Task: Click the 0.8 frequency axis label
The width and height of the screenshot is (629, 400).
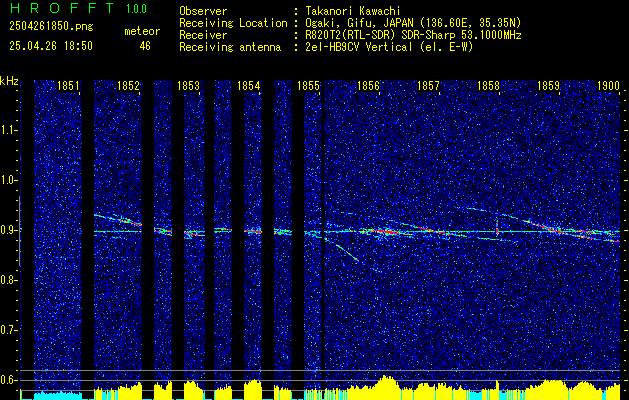Action: pos(9,280)
